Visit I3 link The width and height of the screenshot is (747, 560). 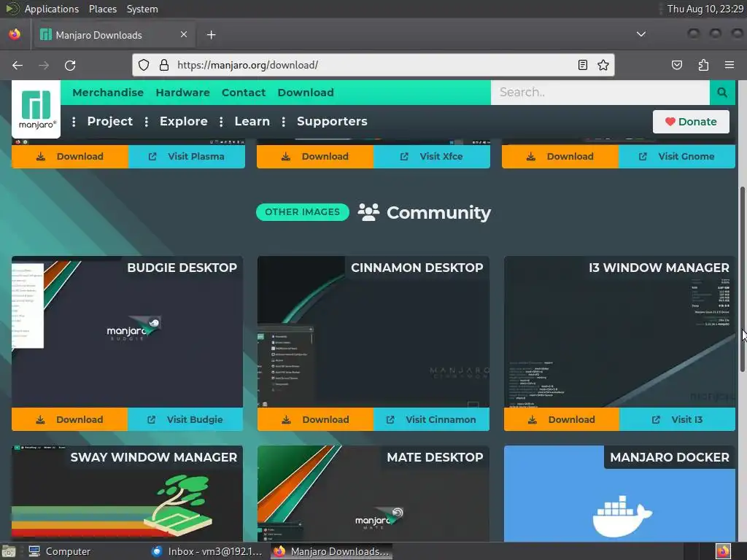pyautogui.click(x=677, y=419)
